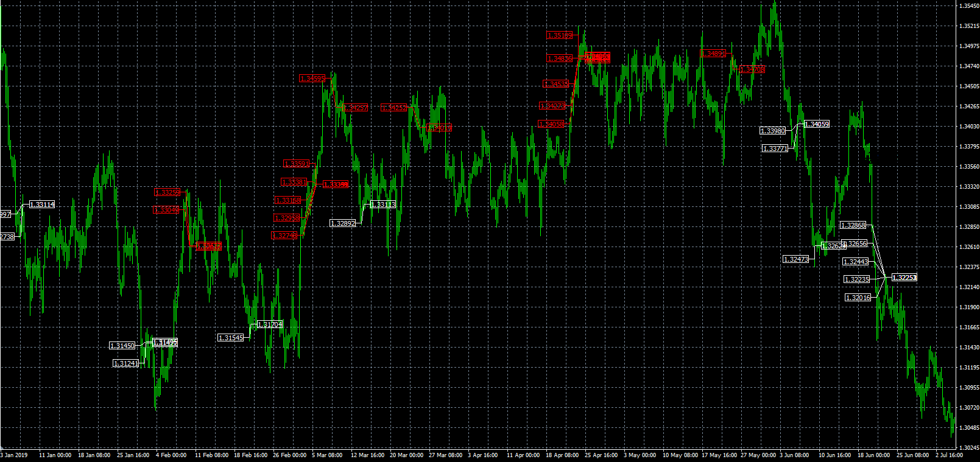Select the red 1.33259 price label
This screenshot has height=462, width=980.
pos(167,192)
